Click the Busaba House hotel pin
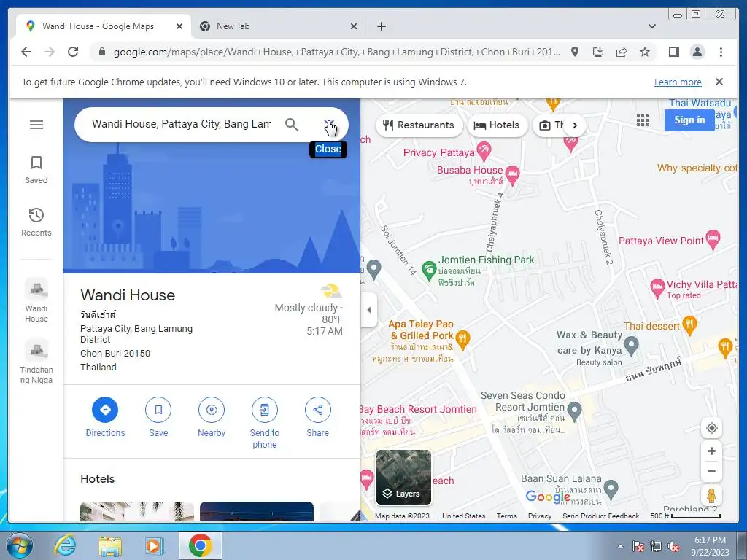Screen dimensions: 747x560 [x=513, y=174]
